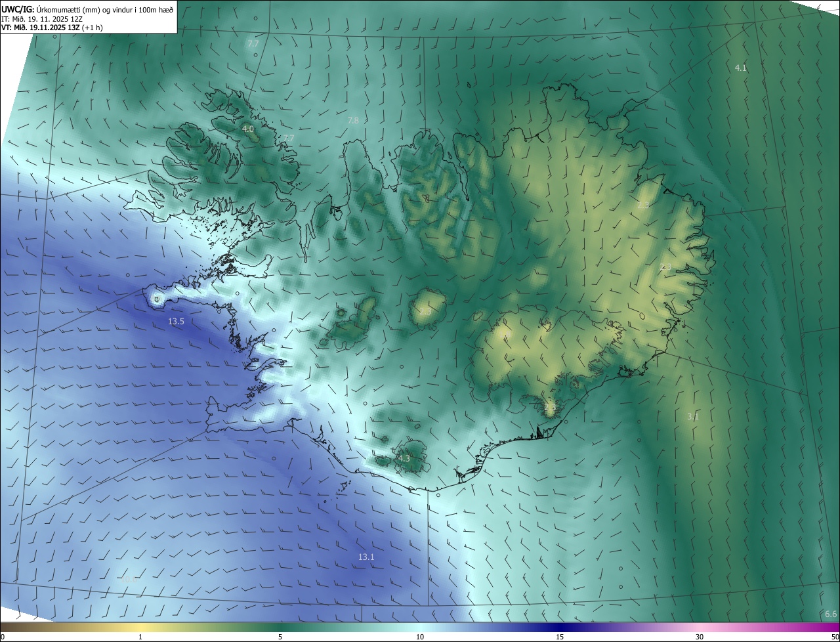Select the VT valid time line reading 13Z
840x642 pixels.
(52, 28)
